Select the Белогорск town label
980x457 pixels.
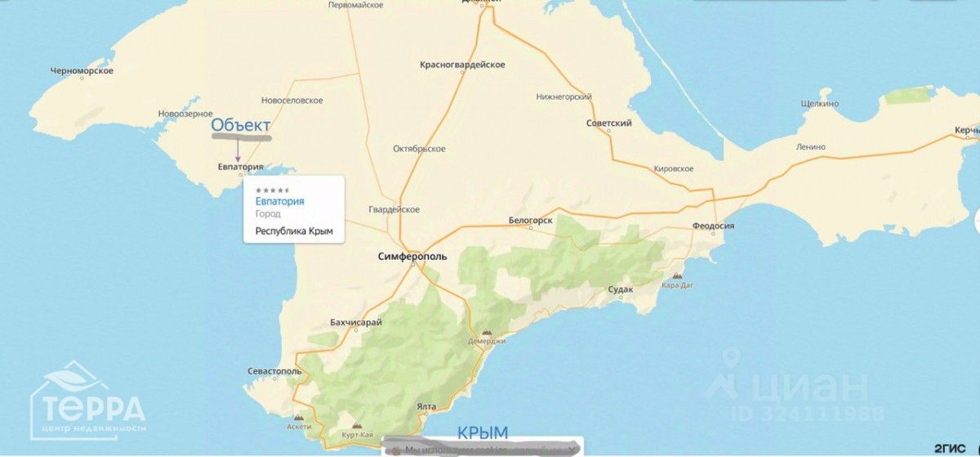point(530,221)
